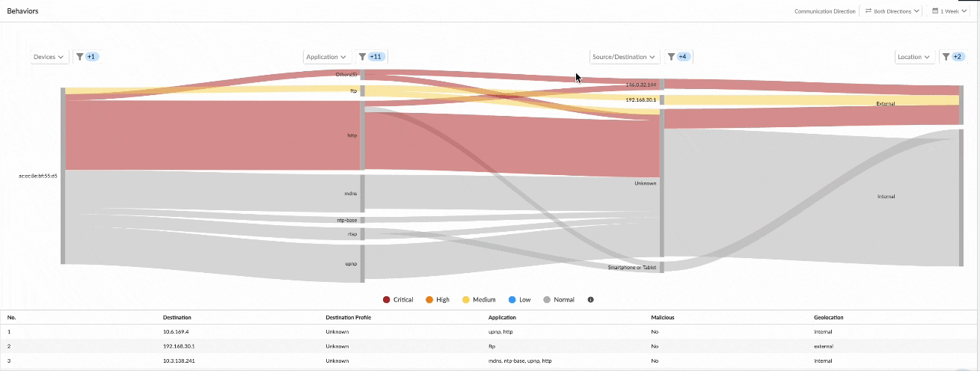Click the External location node label
This screenshot has height=371, width=980.
[x=885, y=104]
